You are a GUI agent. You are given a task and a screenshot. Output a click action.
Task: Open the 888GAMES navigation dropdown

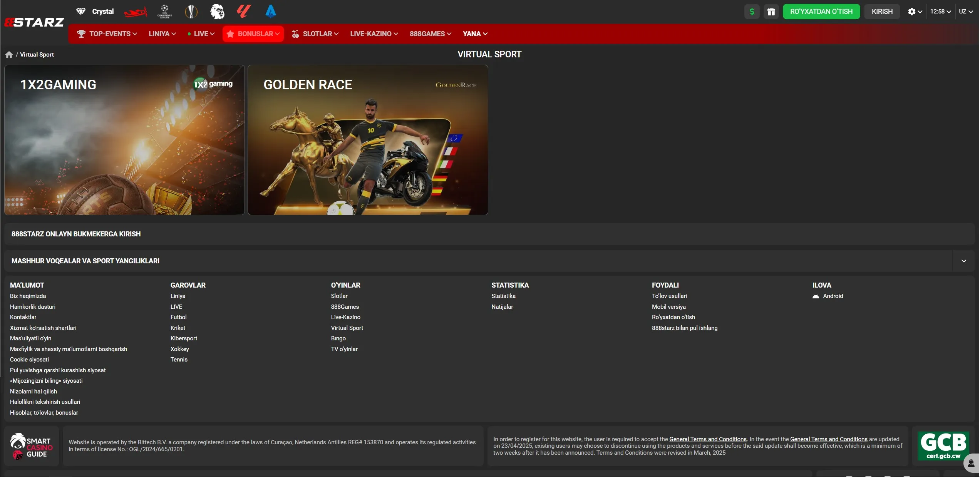pyautogui.click(x=431, y=34)
